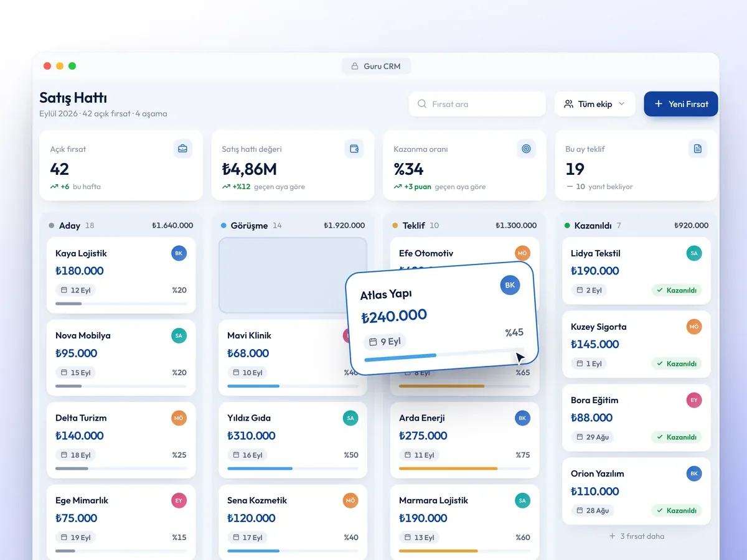
Task: Click the BK avatar on Orion Yazılım card
Action: click(694, 474)
